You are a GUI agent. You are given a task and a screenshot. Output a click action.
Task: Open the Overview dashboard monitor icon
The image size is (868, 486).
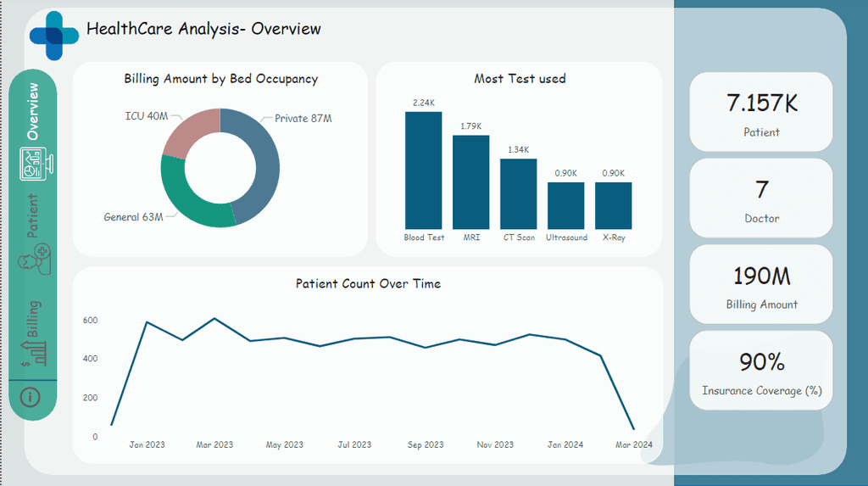click(x=36, y=164)
